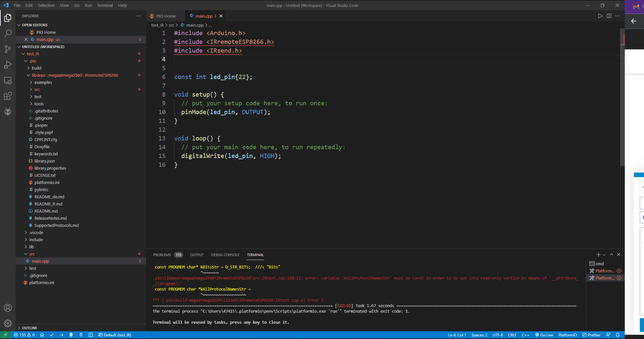Click the PlatformIO Home icon in the status bar
Viewport: 644px width, 339px height.
point(42,335)
